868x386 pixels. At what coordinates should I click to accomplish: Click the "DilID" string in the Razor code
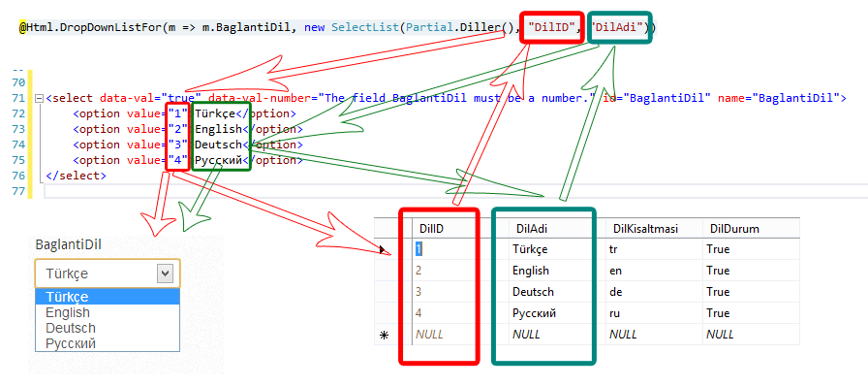pyautogui.click(x=551, y=26)
